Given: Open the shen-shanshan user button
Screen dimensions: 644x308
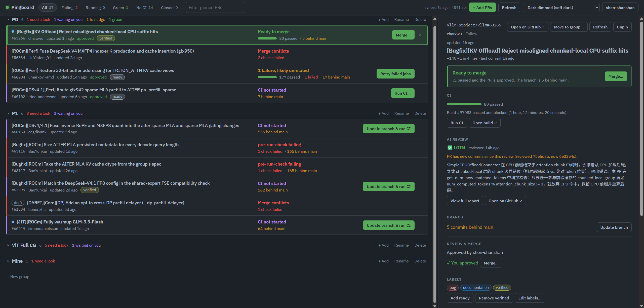Looking at the screenshot, I should tap(620, 8).
